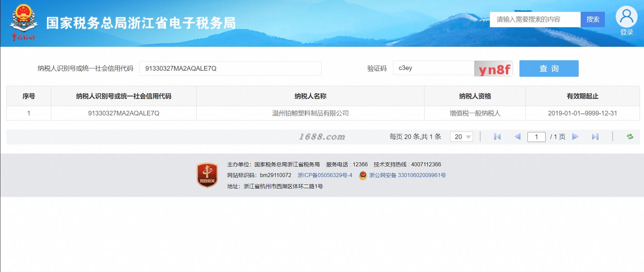The height and width of the screenshot is (272, 644).
Task: Click the 纳税人名称 column header
Action: pyautogui.click(x=310, y=96)
